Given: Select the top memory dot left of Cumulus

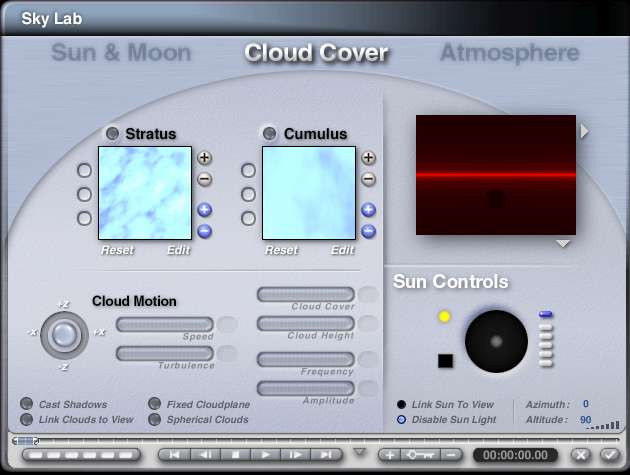Looking at the screenshot, I should (248, 170).
